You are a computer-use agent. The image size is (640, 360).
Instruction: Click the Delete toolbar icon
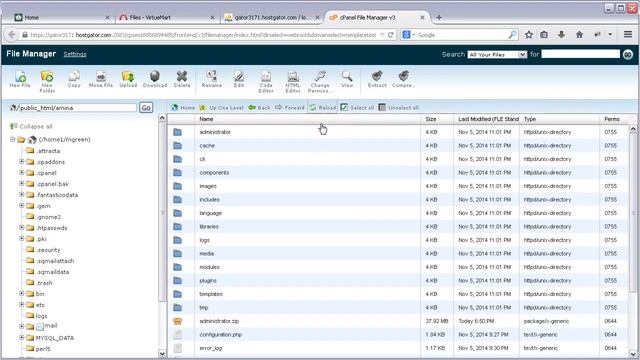pos(182,79)
